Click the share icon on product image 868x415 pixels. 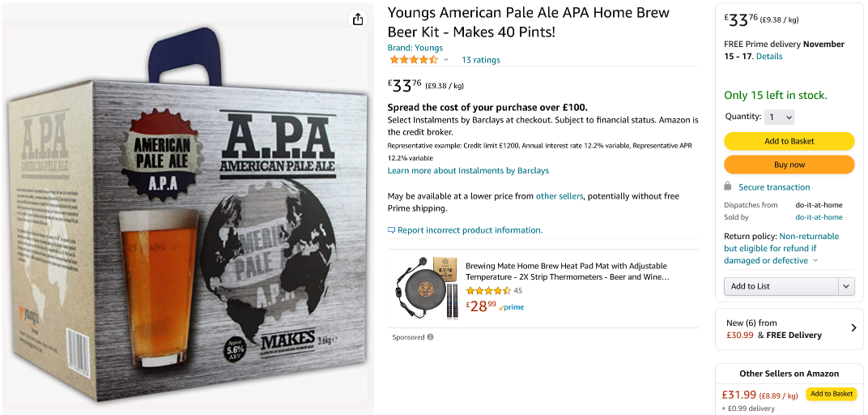(x=358, y=19)
